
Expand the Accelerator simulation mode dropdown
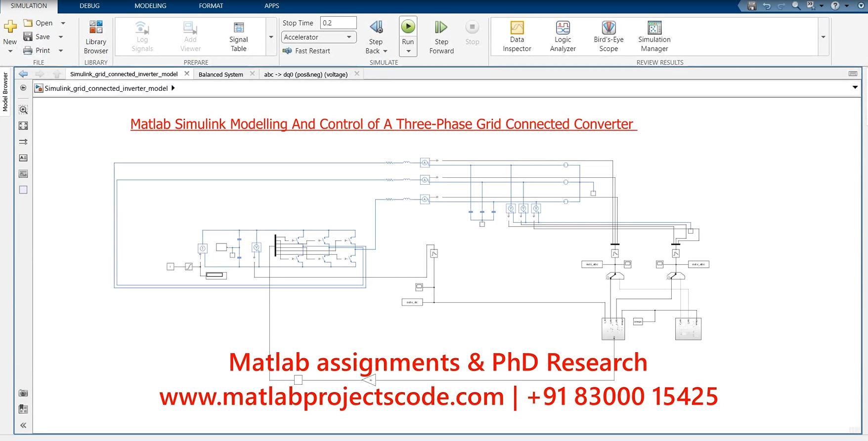click(x=349, y=37)
